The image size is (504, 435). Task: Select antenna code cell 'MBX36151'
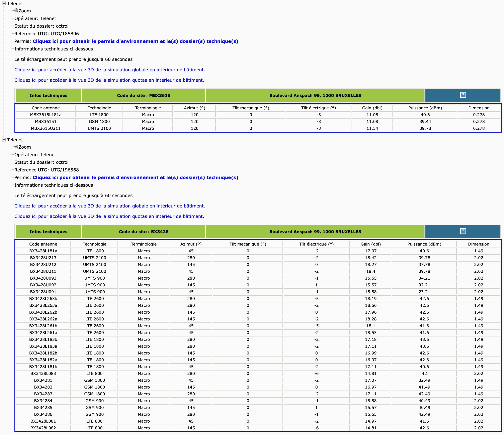(46, 122)
